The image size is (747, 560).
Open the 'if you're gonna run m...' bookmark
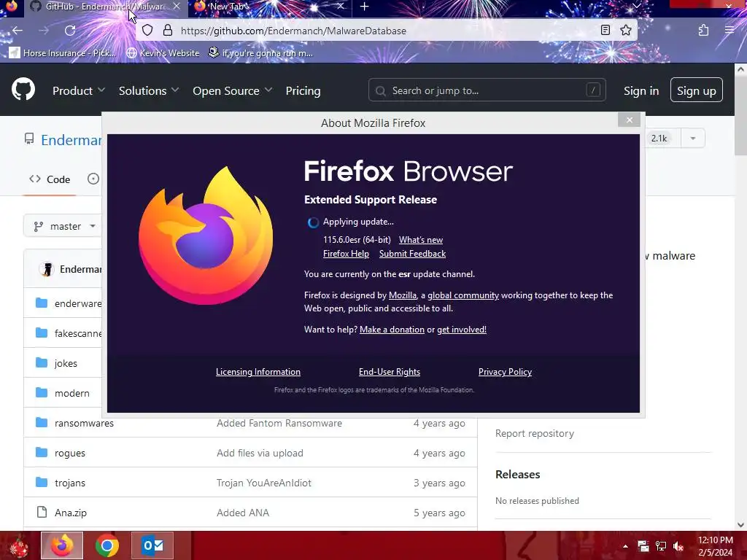(x=260, y=52)
